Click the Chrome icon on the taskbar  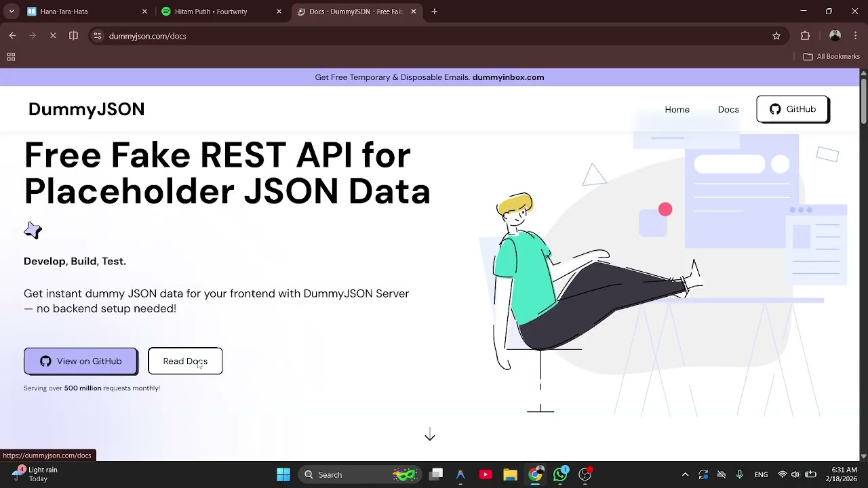coord(535,474)
